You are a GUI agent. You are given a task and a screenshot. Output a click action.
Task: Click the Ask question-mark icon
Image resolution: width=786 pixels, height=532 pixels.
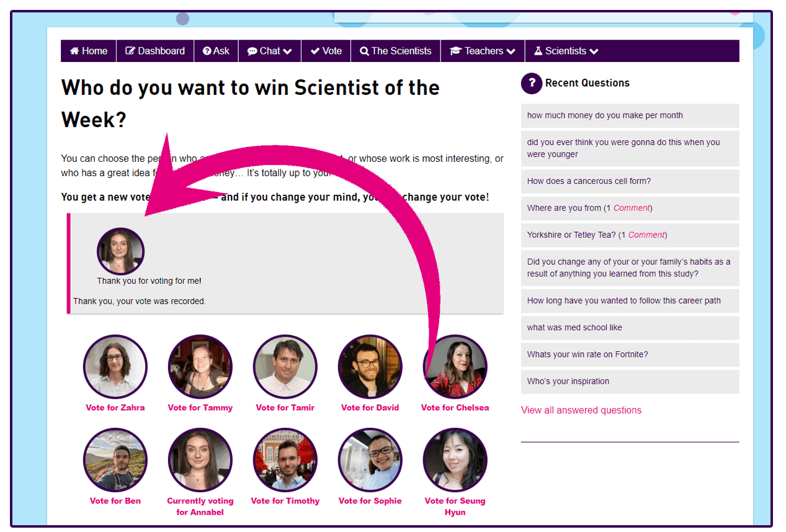tap(207, 51)
